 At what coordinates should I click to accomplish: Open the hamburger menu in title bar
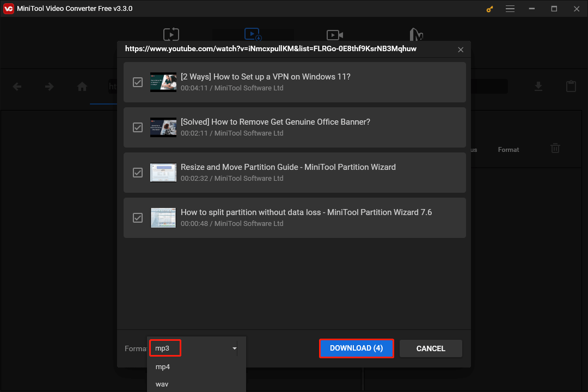point(510,9)
